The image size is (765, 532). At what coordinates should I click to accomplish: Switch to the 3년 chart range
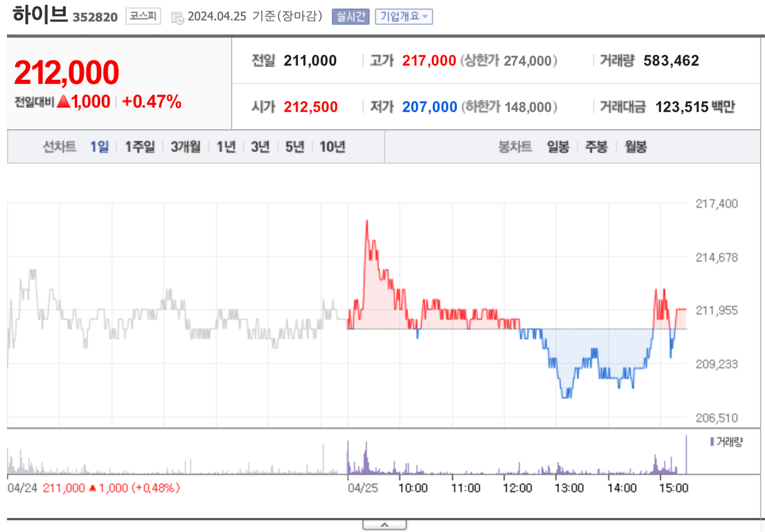(x=260, y=147)
